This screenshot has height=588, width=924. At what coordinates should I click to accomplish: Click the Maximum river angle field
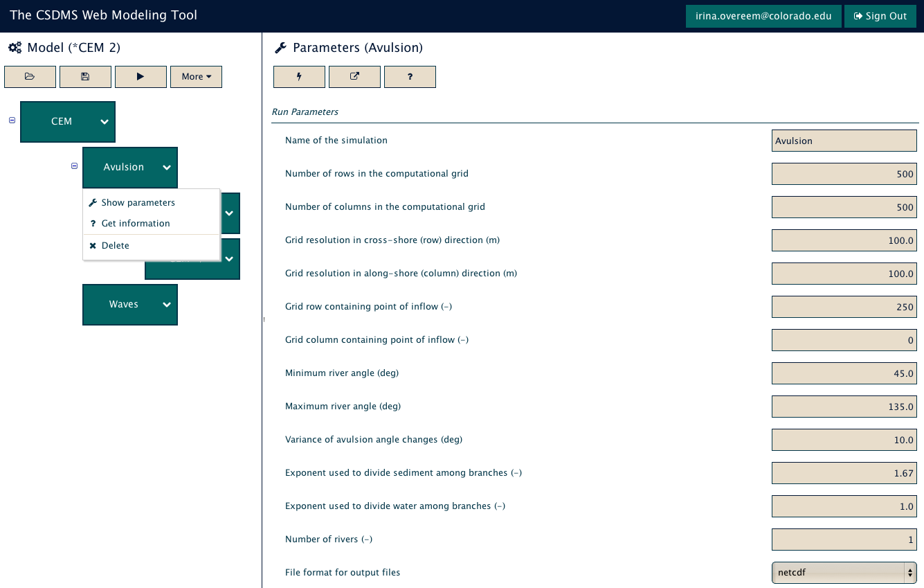coord(844,407)
